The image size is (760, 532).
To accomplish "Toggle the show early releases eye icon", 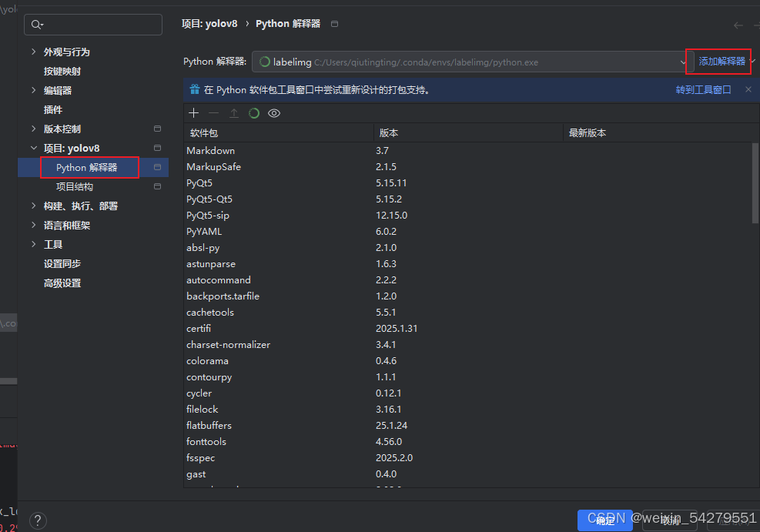I will coord(274,113).
